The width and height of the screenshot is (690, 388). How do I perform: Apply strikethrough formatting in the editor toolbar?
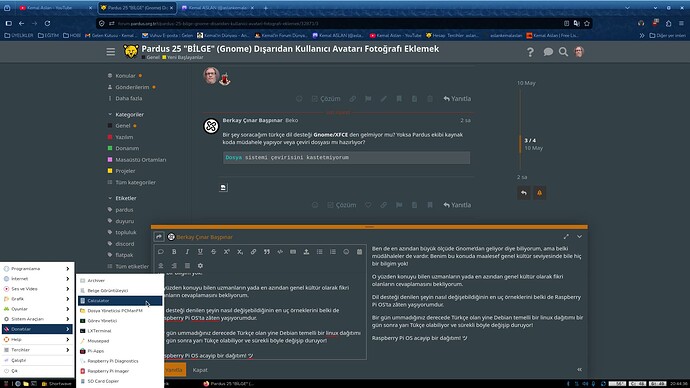(x=213, y=252)
